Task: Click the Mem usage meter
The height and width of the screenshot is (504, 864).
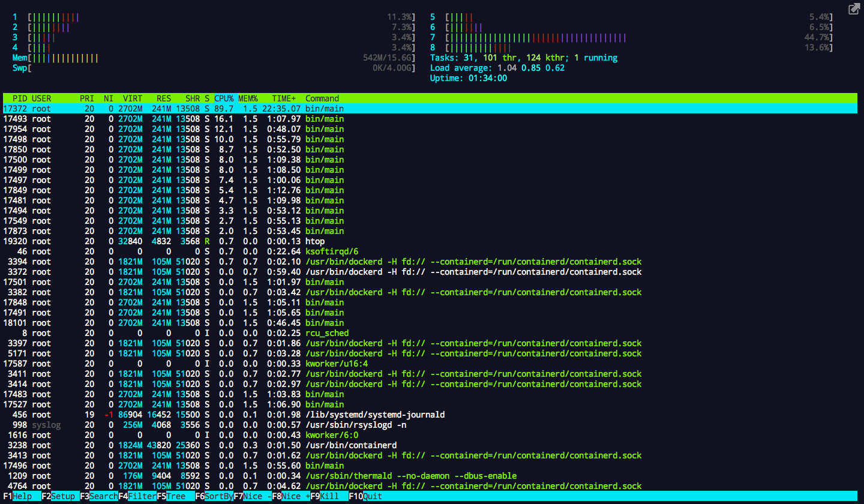Action: 214,58
